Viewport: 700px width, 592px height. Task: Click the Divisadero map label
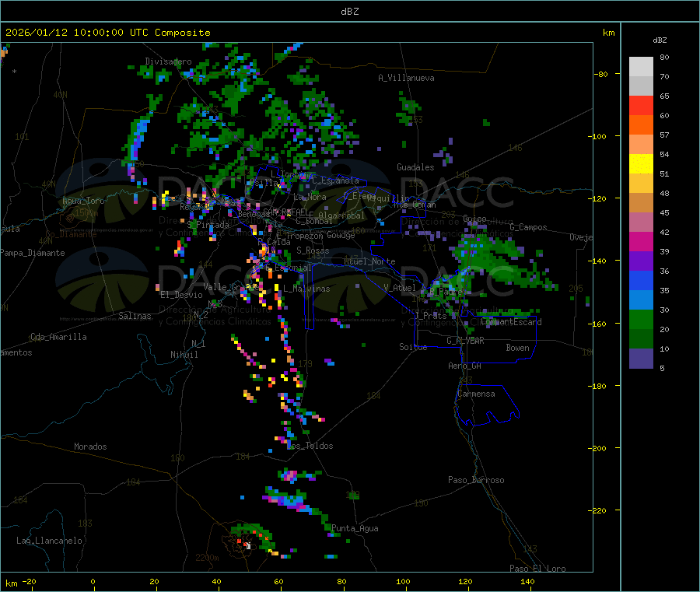[168, 61]
